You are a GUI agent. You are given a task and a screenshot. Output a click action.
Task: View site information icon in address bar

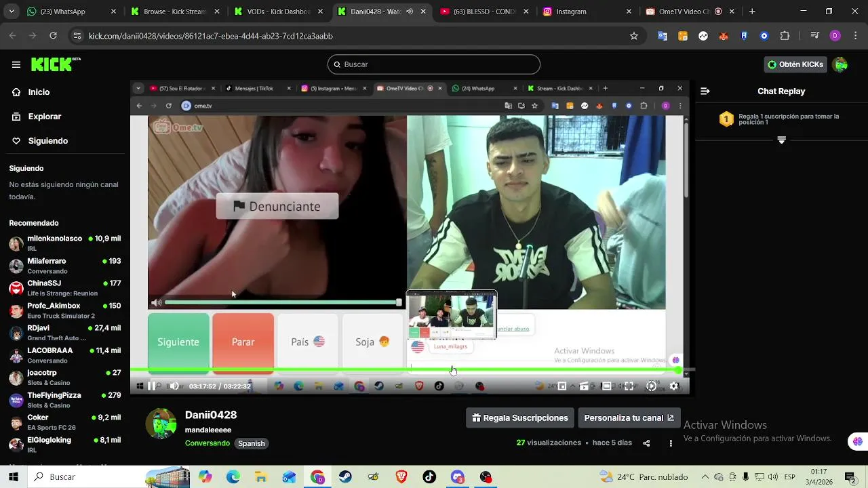coord(77,36)
